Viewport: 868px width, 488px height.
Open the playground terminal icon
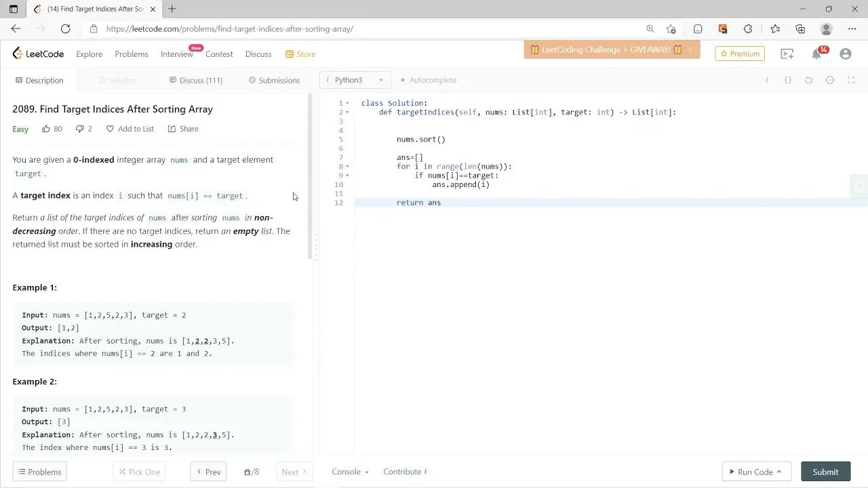pos(787,54)
